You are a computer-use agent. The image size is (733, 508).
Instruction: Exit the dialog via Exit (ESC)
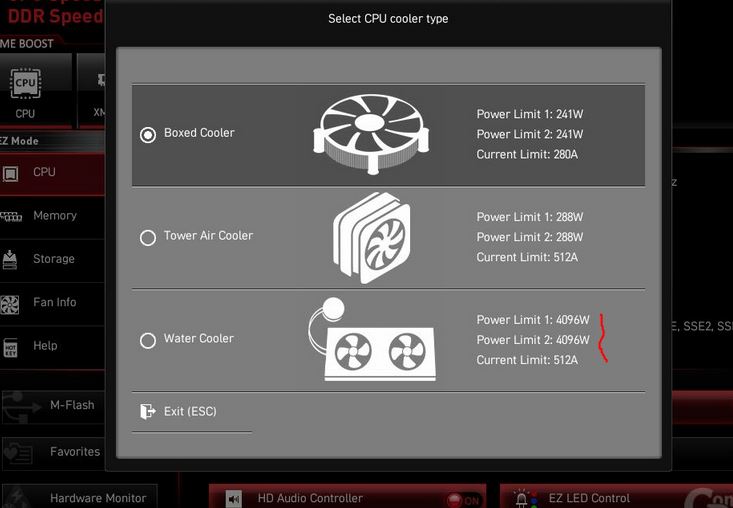coord(192,411)
